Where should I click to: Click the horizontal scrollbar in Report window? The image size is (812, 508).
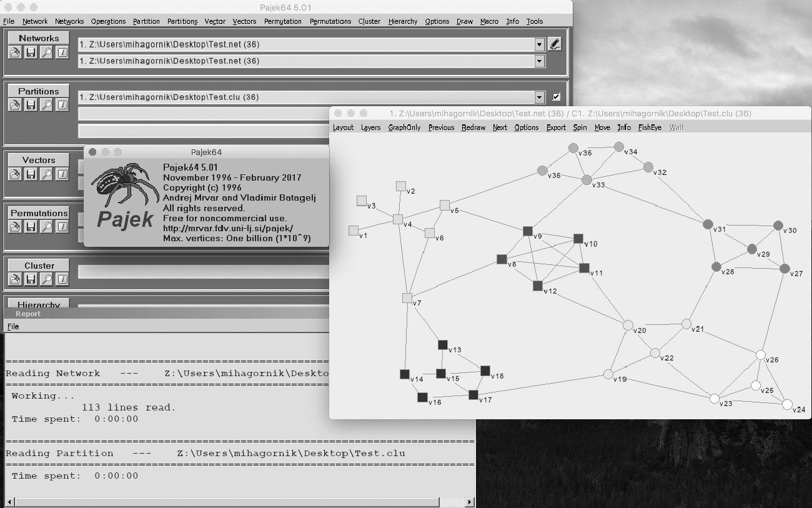[237, 502]
